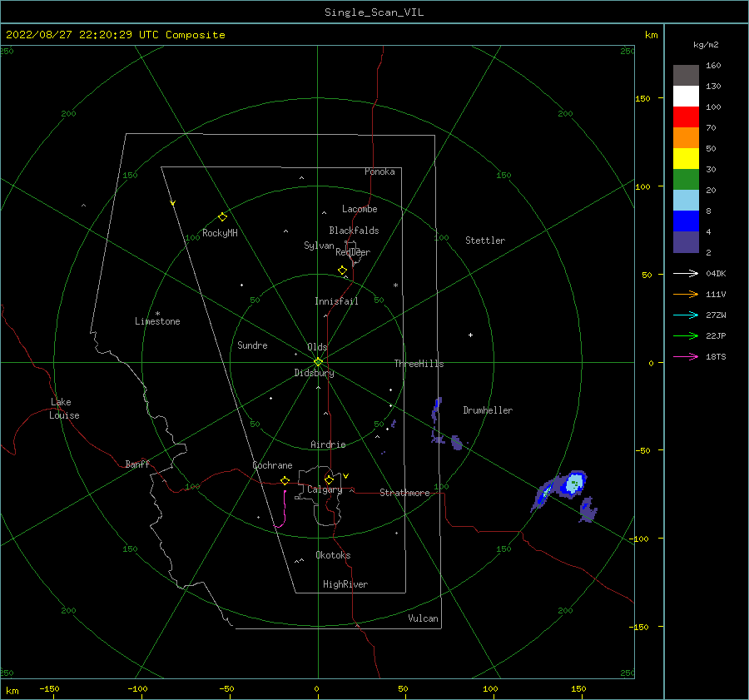Click the Drumheller label
The width and height of the screenshot is (749, 700).
pyautogui.click(x=488, y=410)
